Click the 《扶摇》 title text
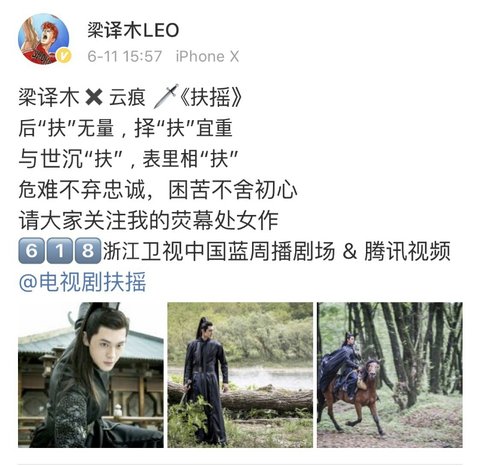Screen dimensions: 480x466 [211, 98]
